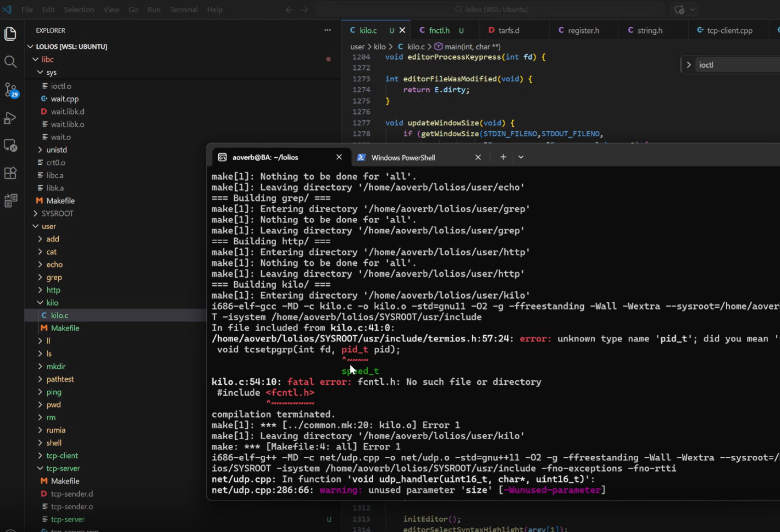Viewport: 780px width, 532px height.
Task: Open wait.libk.d in the explorer
Action: pos(67,112)
